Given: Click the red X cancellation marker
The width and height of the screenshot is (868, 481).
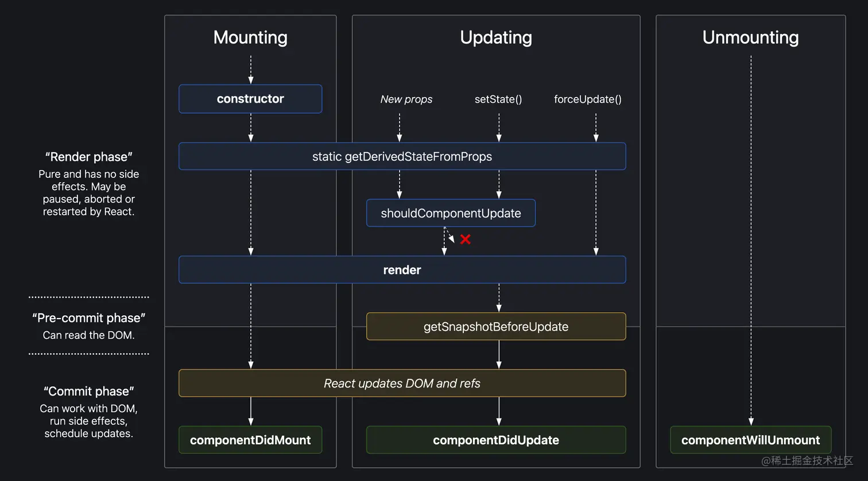Looking at the screenshot, I should [x=465, y=239].
